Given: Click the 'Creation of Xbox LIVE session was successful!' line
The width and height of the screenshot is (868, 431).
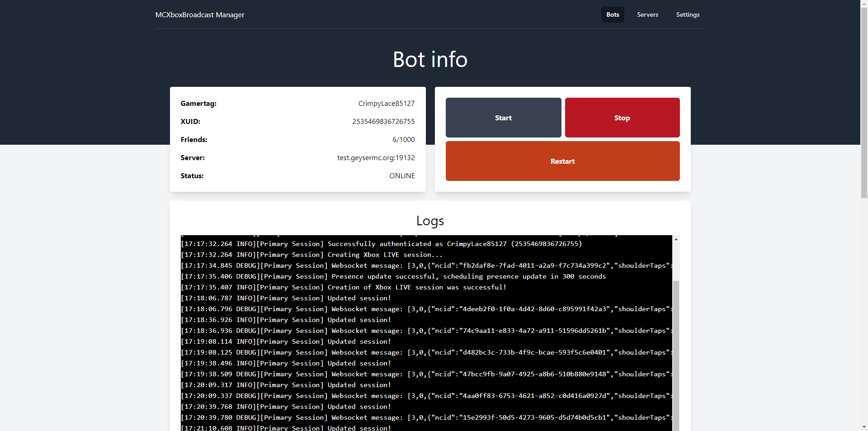Looking at the screenshot, I should click(344, 287).
